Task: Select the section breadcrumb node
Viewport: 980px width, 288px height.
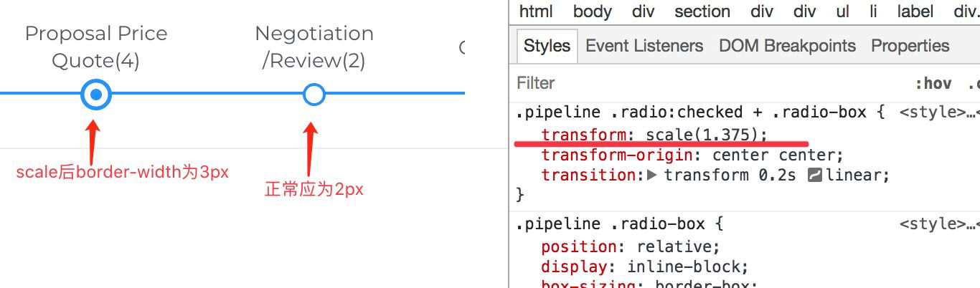Action: pos(702,11)
